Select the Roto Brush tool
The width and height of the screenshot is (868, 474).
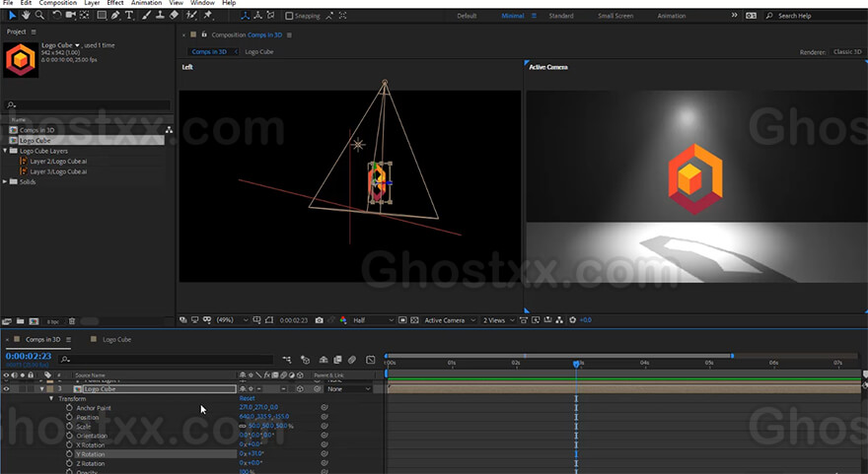191,16
